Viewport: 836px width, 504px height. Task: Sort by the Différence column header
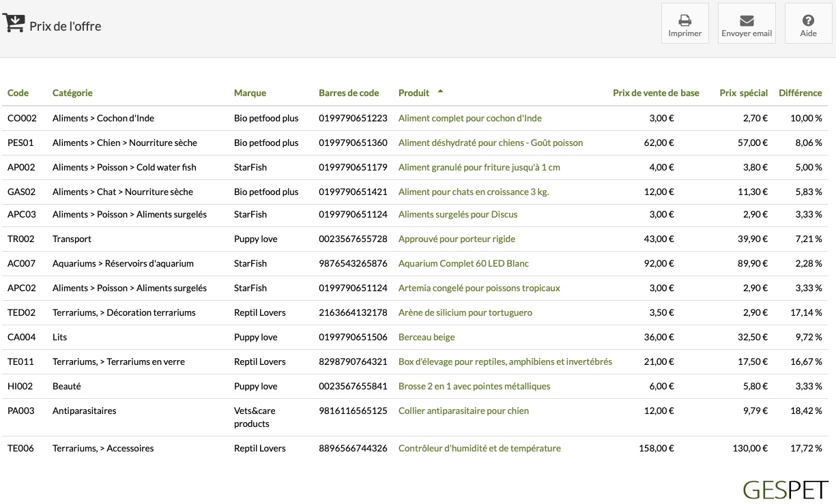[801, 93]
